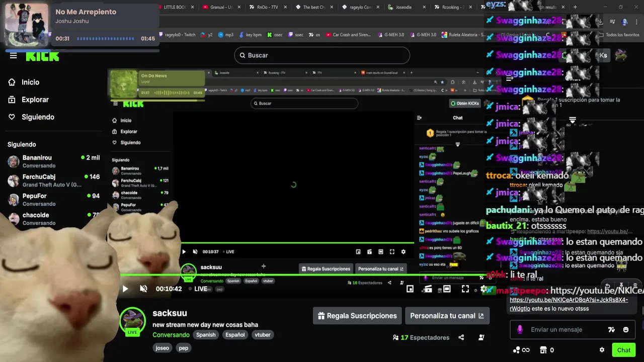644x362 pixels.
Task: Open chacoide followed channel
Action: pos(53,219)
